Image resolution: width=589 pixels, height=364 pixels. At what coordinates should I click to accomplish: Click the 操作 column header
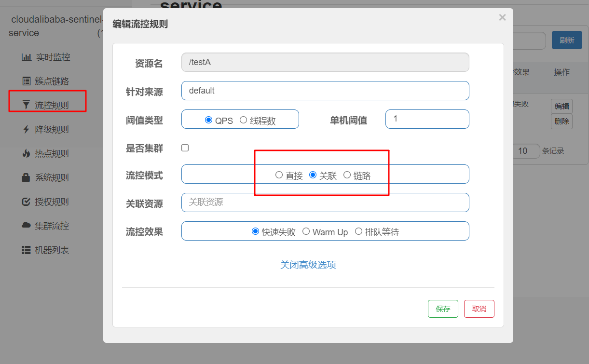tap(562, 72)
